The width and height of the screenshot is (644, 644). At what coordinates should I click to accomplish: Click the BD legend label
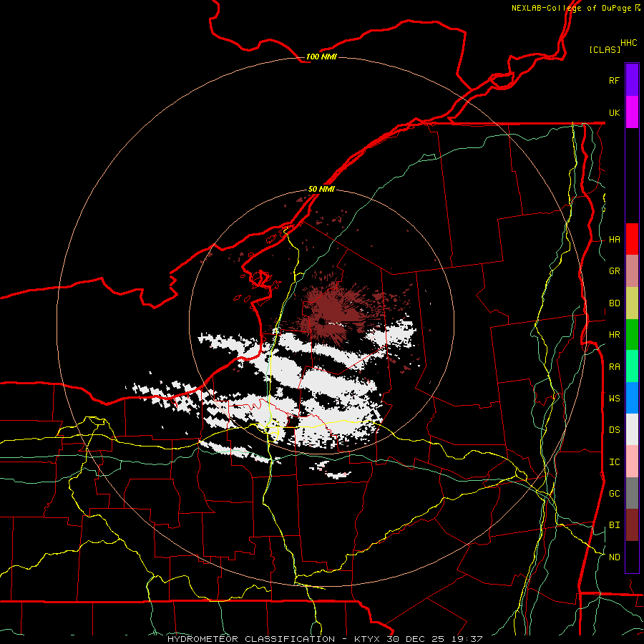point(615,303)
